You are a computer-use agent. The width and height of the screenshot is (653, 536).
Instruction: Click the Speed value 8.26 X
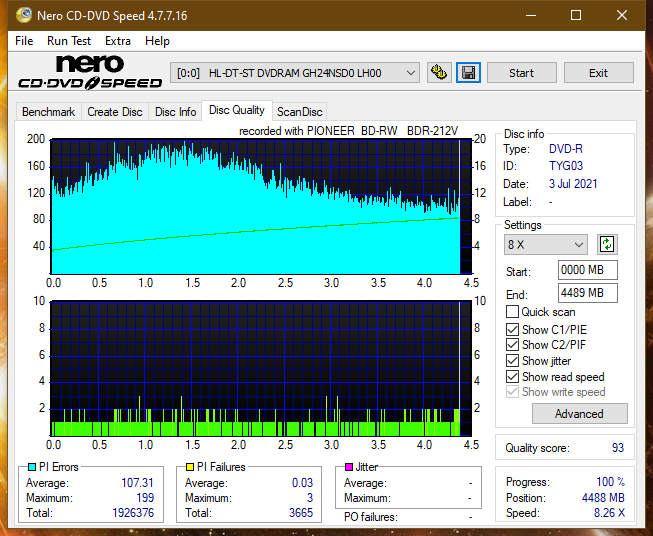[609, 513]
